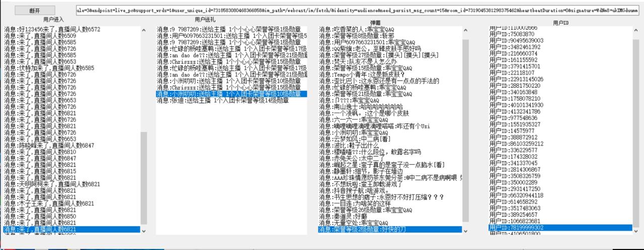Select 用户ID:86103259212

[x=560, y=144]
